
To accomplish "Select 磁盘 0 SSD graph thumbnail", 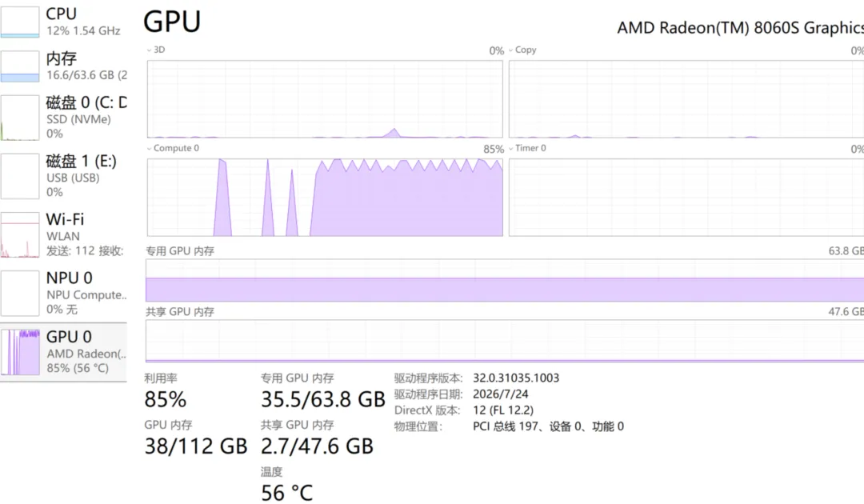I will point(20,118).
